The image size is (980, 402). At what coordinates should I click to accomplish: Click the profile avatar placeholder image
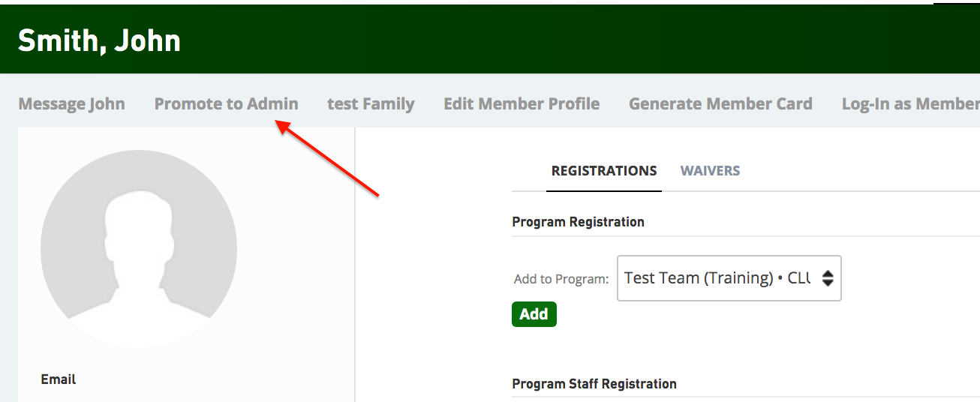point(139,248)
